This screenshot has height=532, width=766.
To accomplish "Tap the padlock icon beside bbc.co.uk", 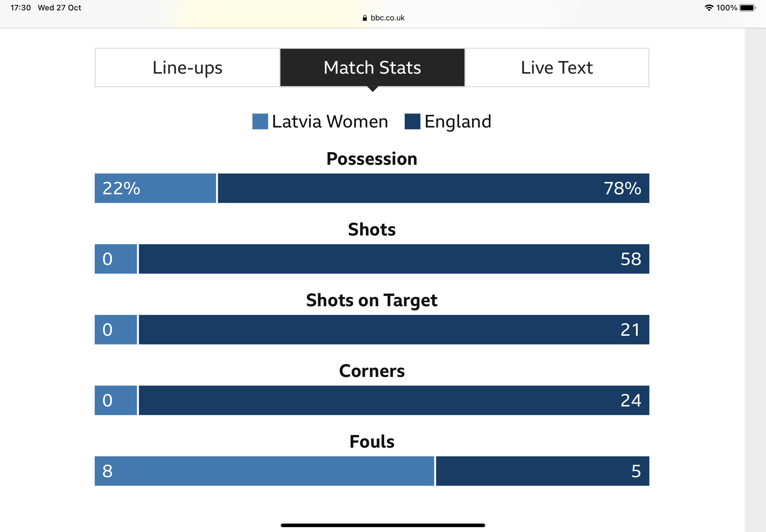I will pyautogui.click(x=364, y=18).
